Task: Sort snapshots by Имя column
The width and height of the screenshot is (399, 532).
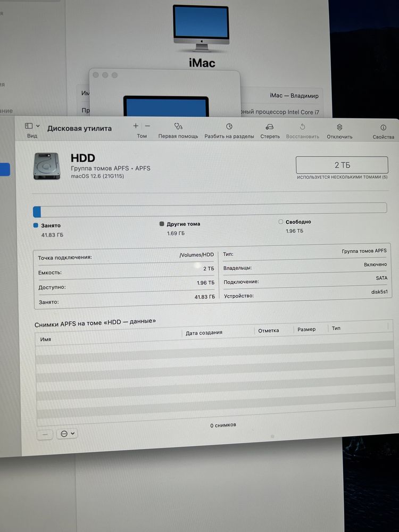Action: pyautogui.click(x=45, y=339)
